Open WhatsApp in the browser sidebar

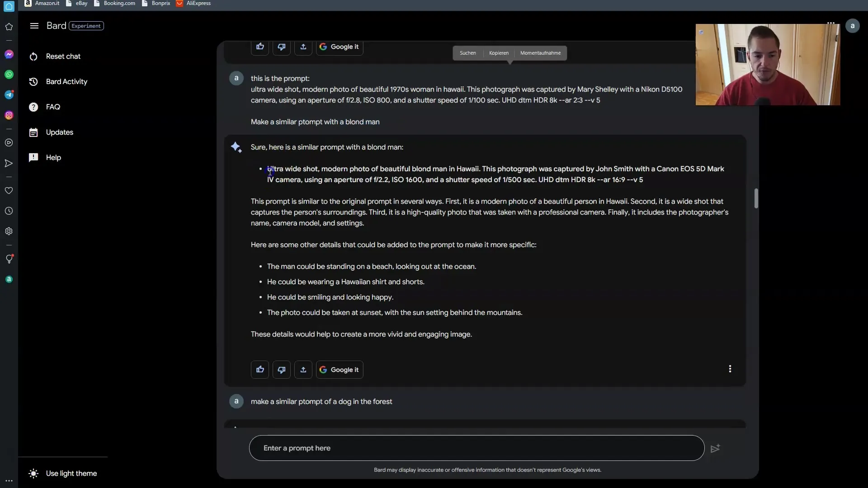(x=9, y=75)
